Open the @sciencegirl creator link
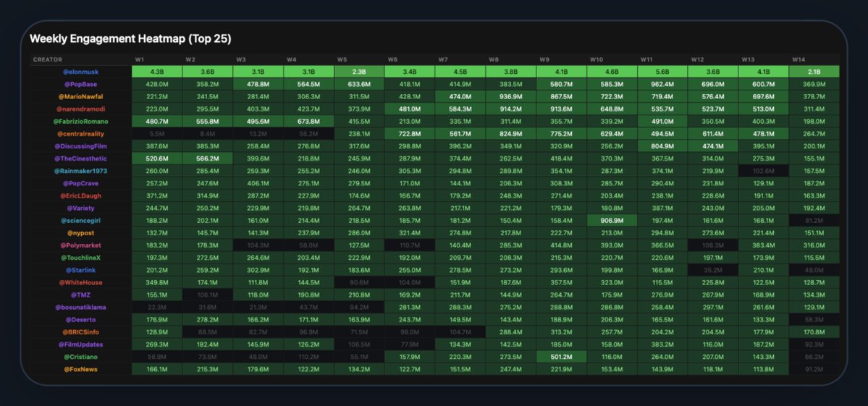This screenshot has height=406, width=868. [x=81, y=220]
